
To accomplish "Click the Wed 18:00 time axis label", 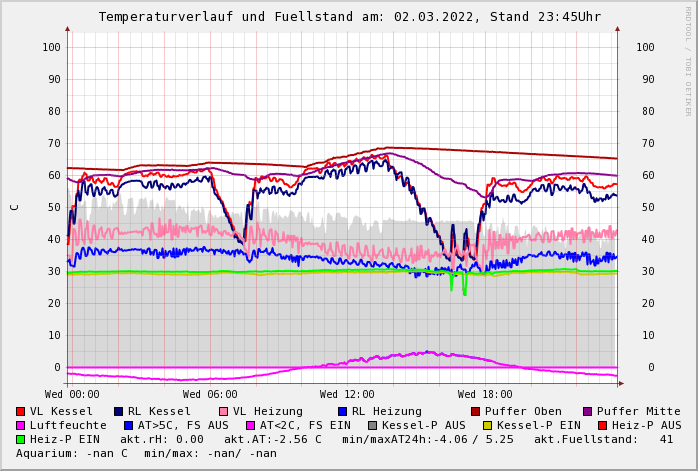I will [485, 394].
